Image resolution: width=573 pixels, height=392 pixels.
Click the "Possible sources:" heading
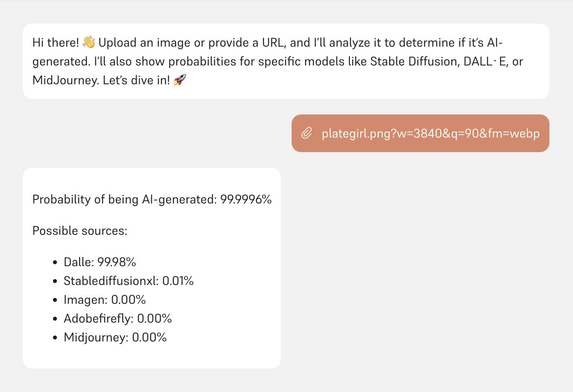point(80,230)
